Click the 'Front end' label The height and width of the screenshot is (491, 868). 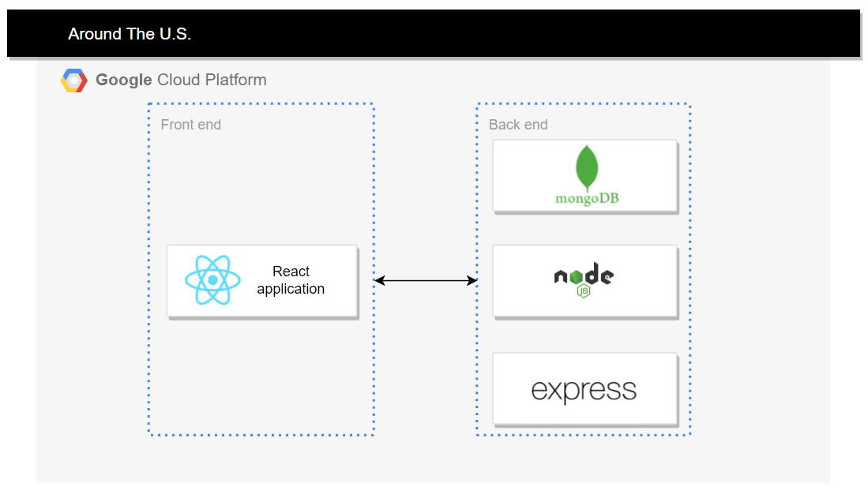pos(191,125)
